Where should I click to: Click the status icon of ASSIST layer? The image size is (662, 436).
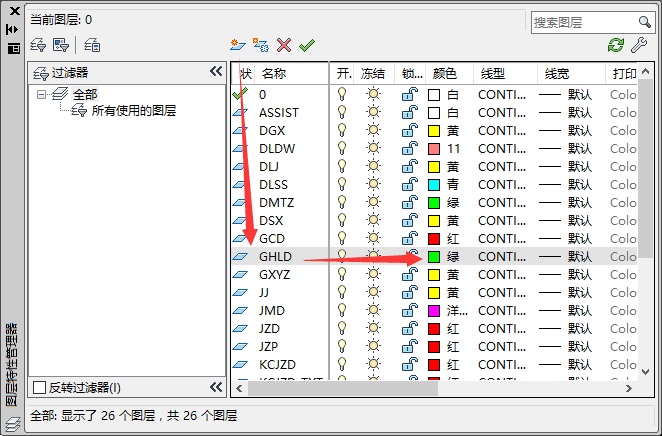(x=240, y=113)
